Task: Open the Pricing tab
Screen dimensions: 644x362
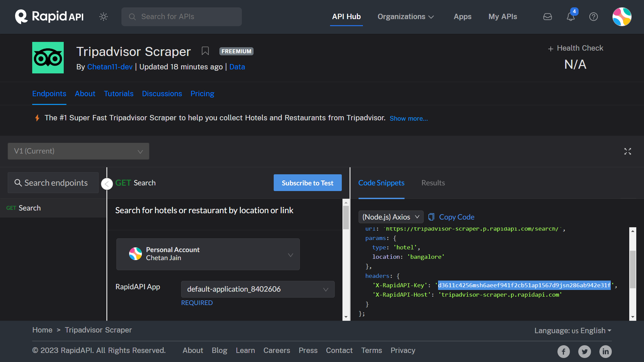Action: click(202, 94)
